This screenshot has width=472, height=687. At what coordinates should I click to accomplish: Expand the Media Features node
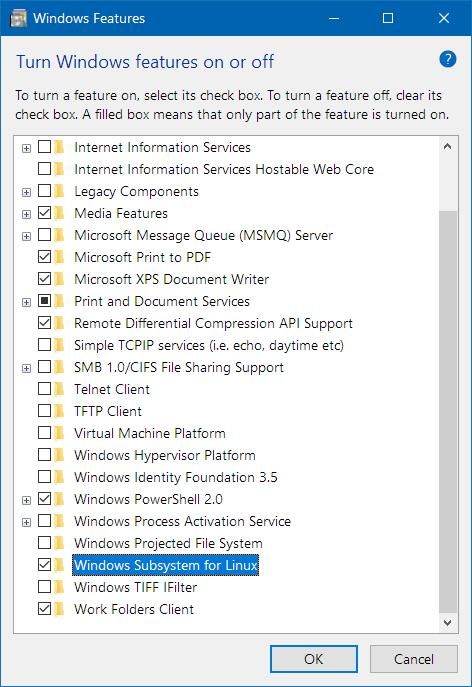(26, 214)
